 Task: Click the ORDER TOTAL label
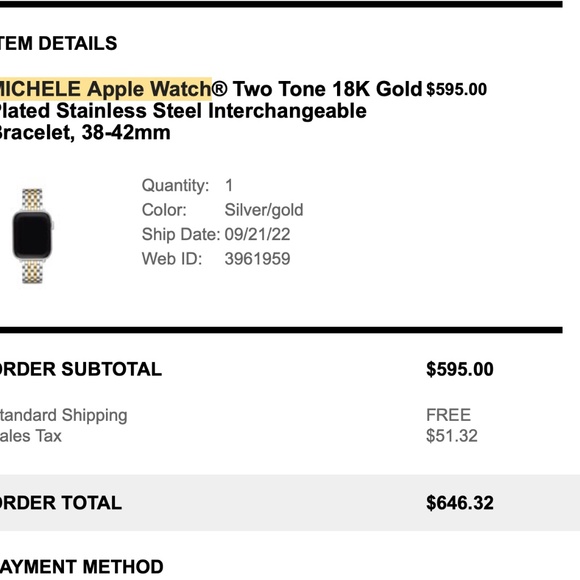[x=61, y=503]
